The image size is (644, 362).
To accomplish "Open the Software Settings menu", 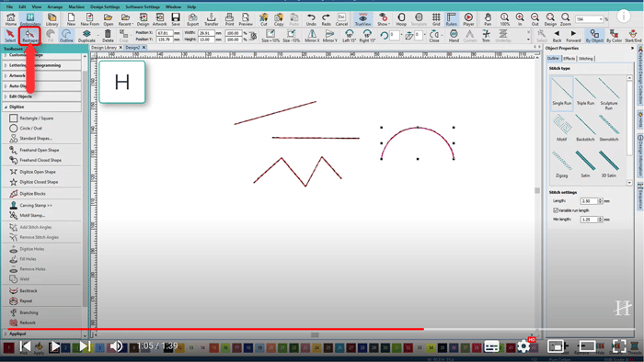I will pos(143,7).
